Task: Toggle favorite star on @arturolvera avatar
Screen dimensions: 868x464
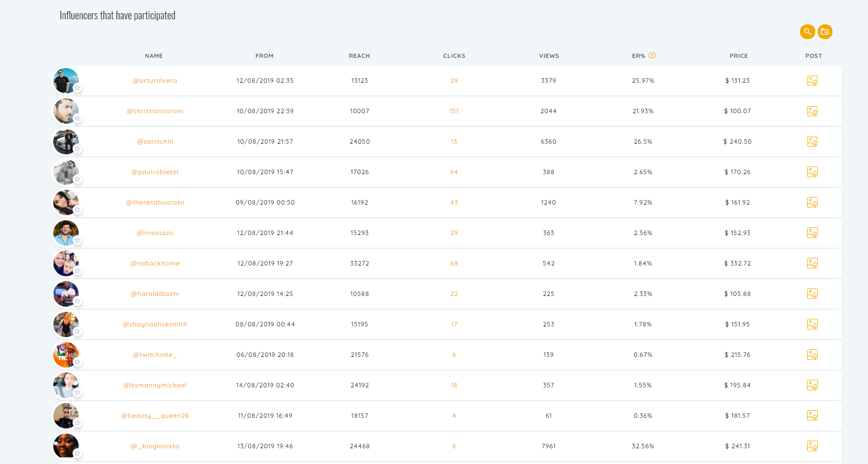Action: point(77,88)
